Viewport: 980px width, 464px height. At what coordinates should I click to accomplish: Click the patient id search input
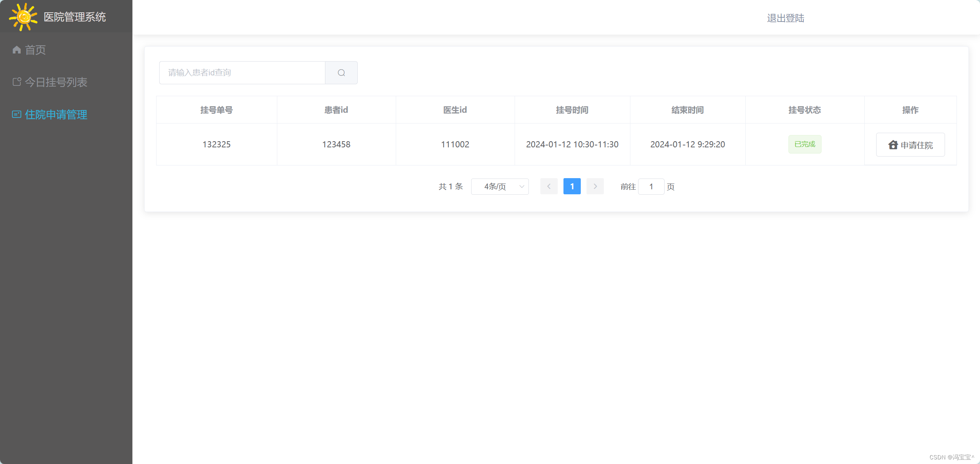242,73
